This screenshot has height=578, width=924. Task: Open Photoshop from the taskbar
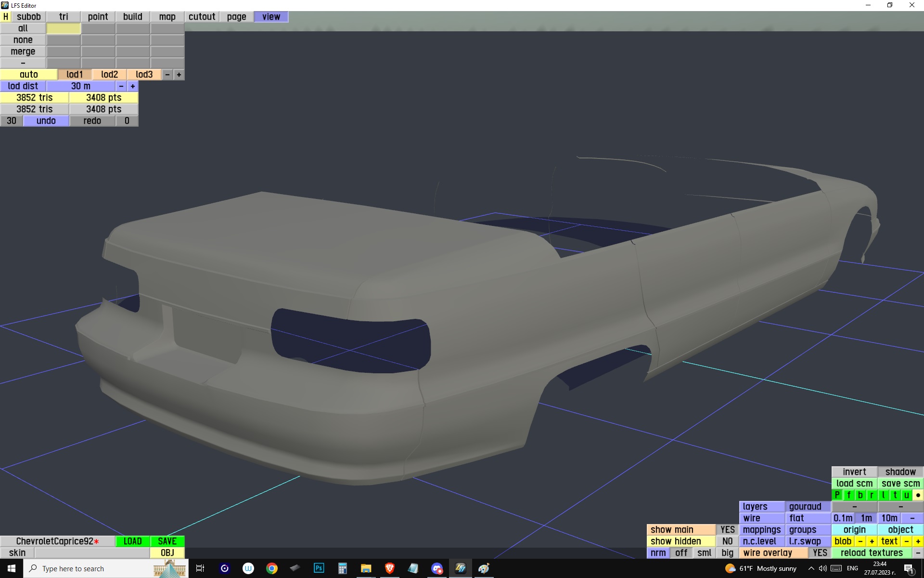(x=319, y=568)
